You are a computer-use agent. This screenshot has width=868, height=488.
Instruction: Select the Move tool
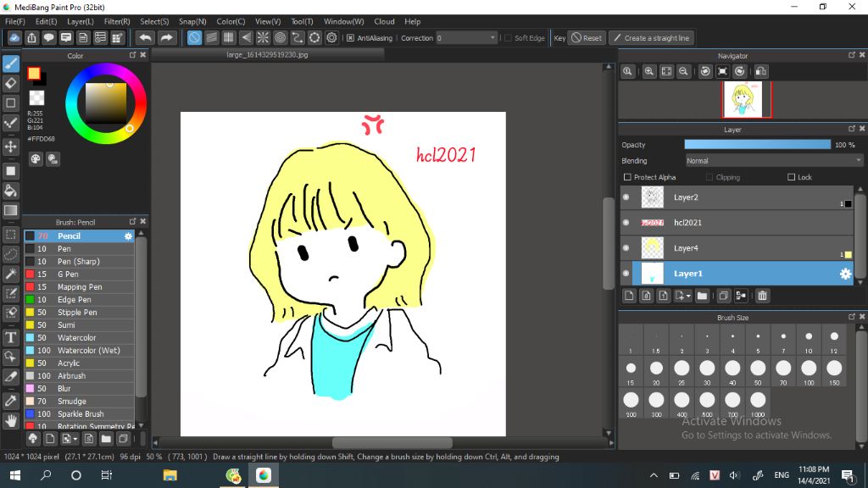(10, 147)
